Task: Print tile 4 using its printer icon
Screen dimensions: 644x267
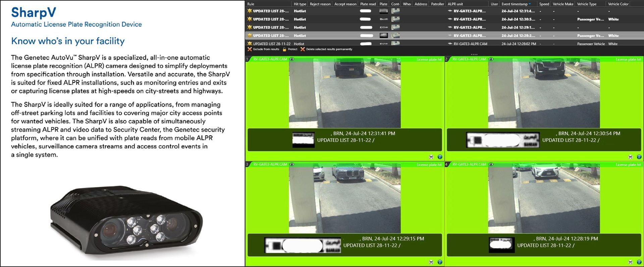Action: [630, 262]
